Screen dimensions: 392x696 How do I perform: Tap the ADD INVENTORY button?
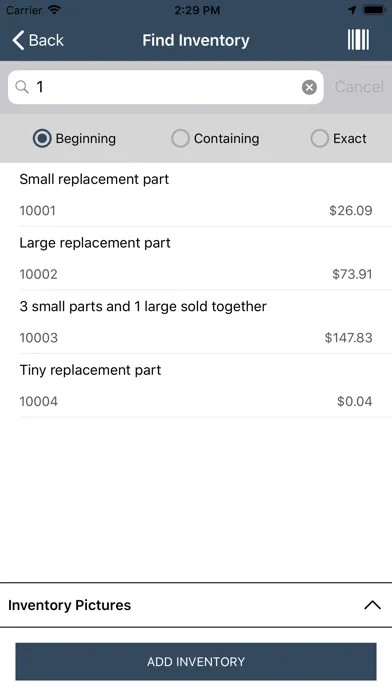click(x=196, y=661)
